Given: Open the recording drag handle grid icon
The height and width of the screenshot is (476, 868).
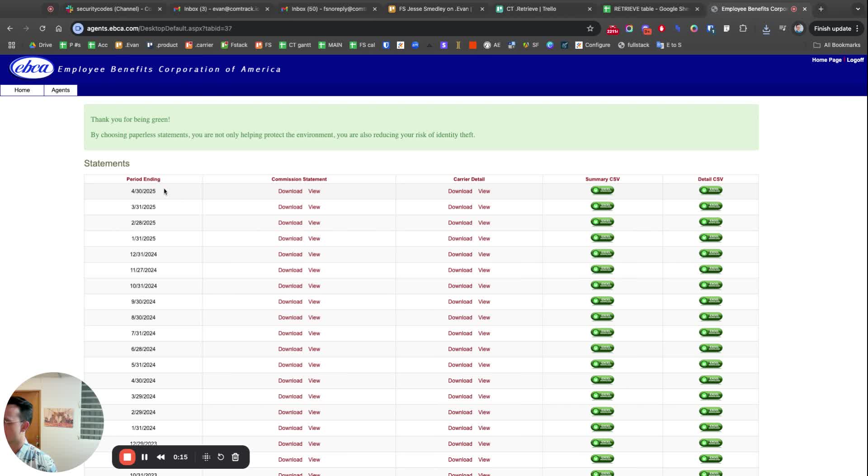Looking at the screenshot, I should (206, 457).
